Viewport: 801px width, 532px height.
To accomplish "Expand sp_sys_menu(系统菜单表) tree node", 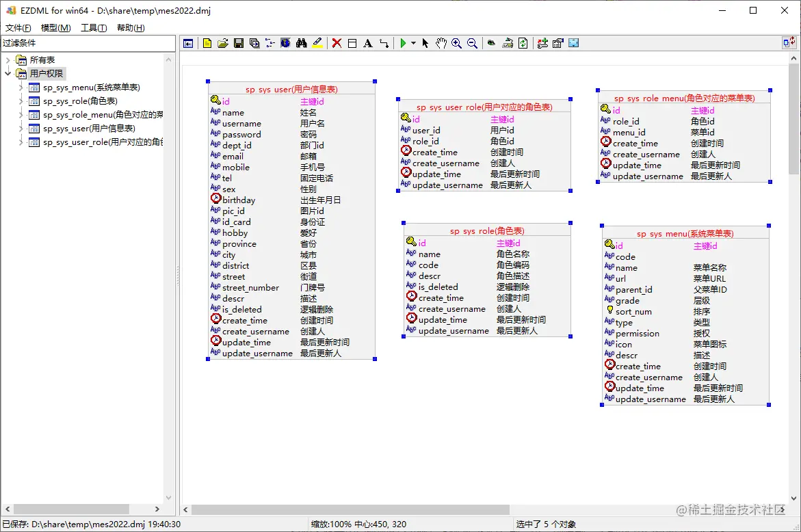I will click(x=21, y=88).
